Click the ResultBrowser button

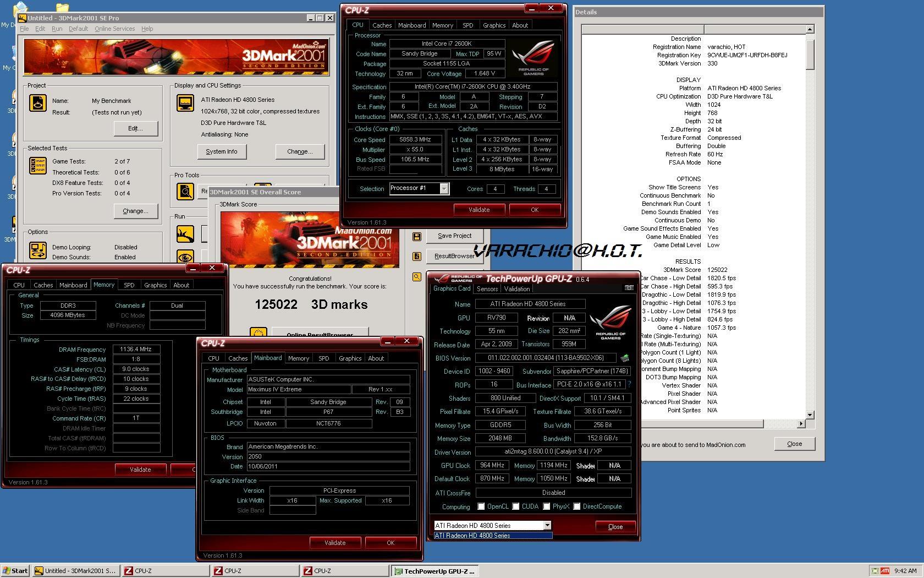(x=454, y=256)
